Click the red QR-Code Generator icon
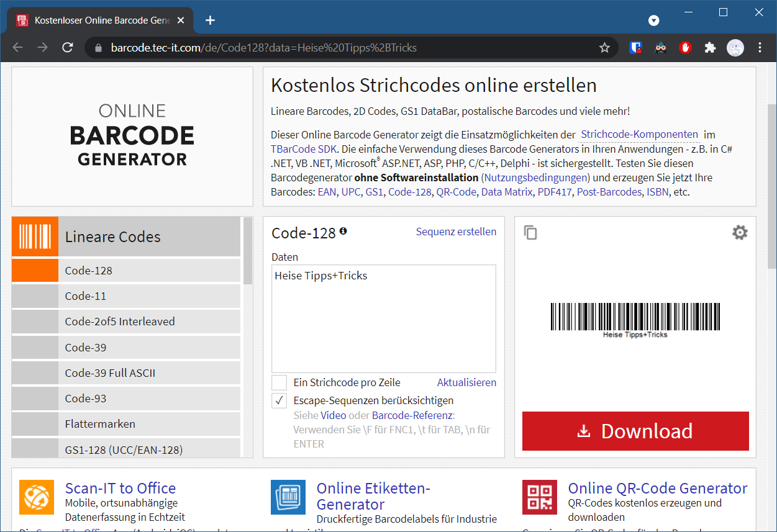The width and height of the screenshot is (777, 532). (540, 497)
